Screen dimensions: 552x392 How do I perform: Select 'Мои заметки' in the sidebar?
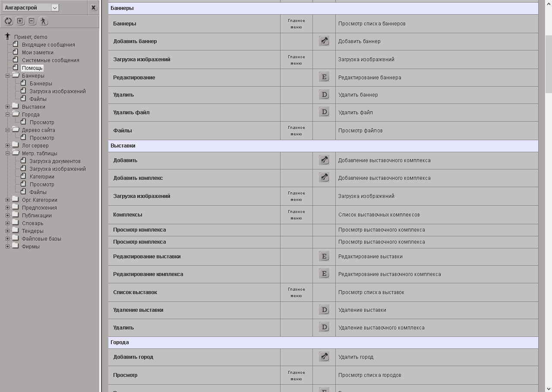tap(38, 53)
